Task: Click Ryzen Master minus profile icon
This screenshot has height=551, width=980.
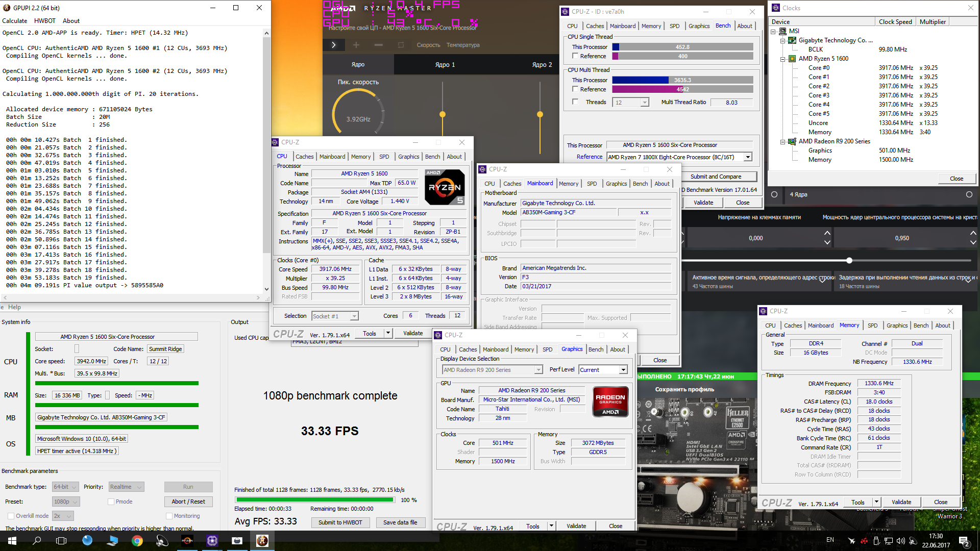Action: tap(378, 45)
